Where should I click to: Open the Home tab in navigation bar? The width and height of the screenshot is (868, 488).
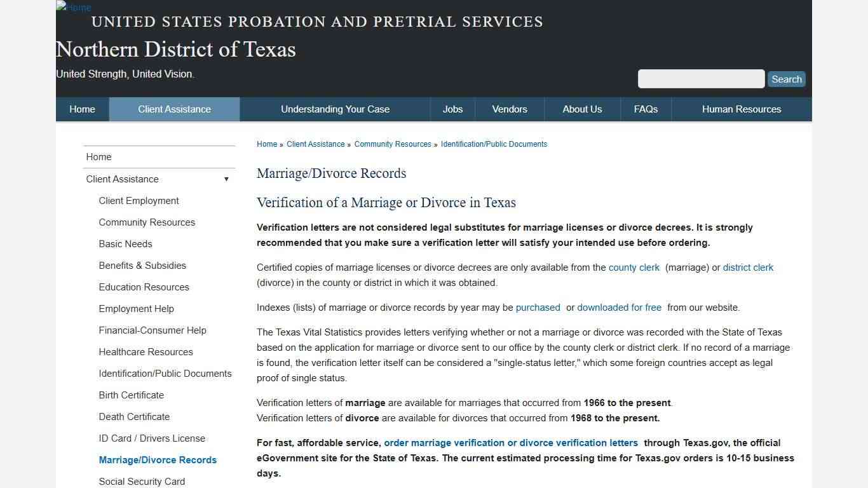click(82, 109)
